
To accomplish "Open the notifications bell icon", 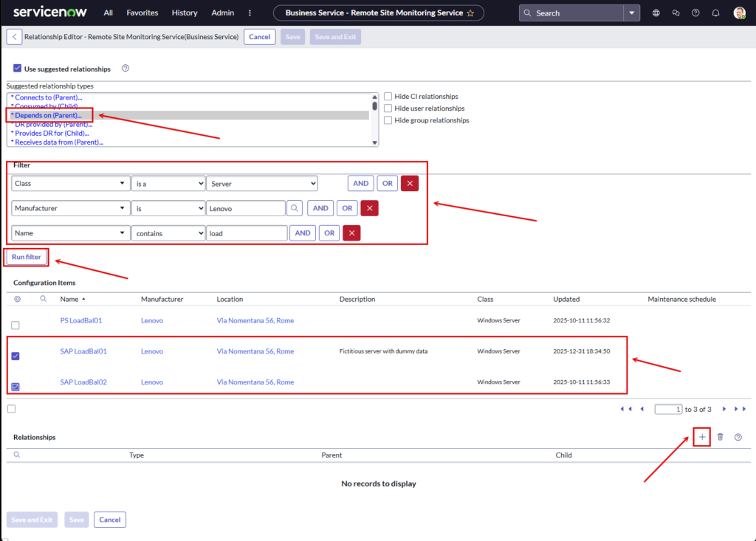I will coord(715,13).
